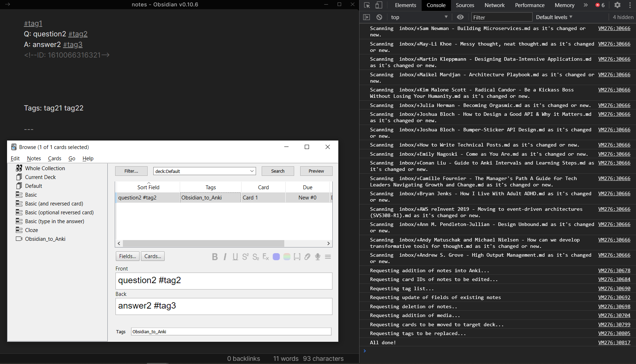Apply superscript formatting to card text
The image size is (636, 364).
tap(245, 257)
